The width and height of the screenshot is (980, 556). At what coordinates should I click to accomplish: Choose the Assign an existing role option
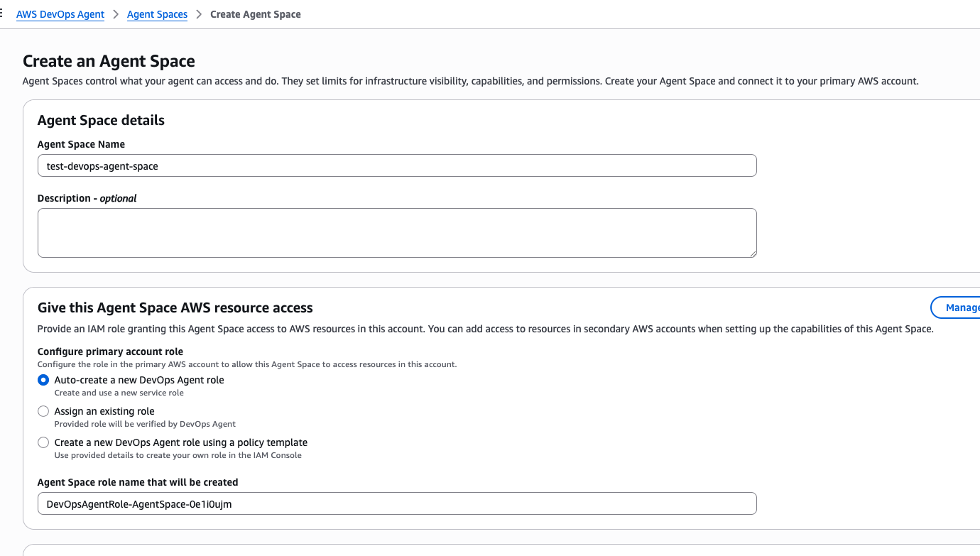click(x=43, y=411)
